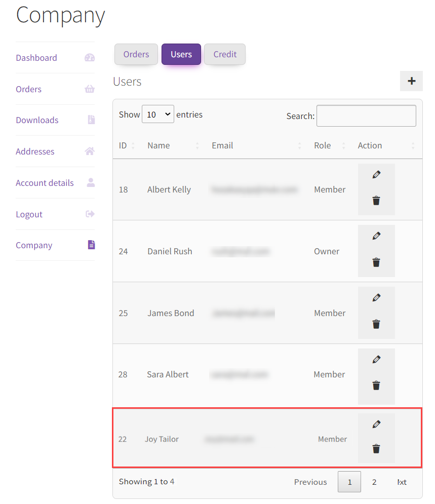The image size is (435, 504).
Task: Select the Users tab
Action: [x=181, y=54]
